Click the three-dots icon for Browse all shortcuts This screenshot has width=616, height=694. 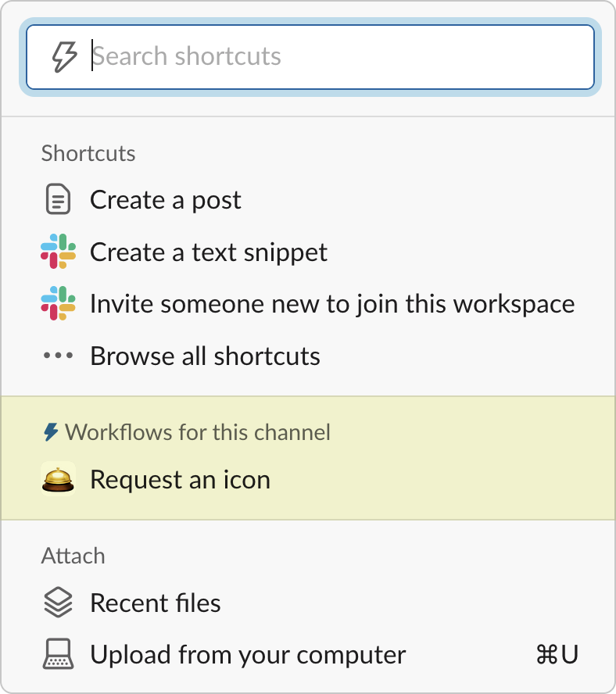point(58,355)
